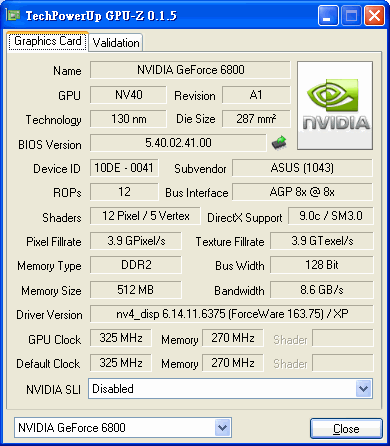The width and height of the screenshot is (390, 446).
Task: Open the NVIDIA SLI dropdown arrow
Action: tap(363, 388)
